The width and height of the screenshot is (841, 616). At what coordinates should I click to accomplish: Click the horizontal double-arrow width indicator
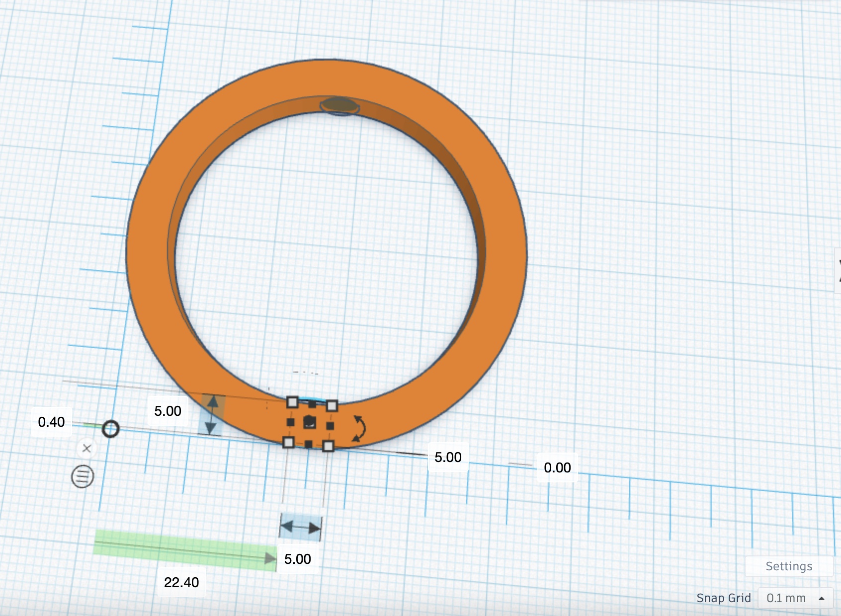tap(300, 527)
